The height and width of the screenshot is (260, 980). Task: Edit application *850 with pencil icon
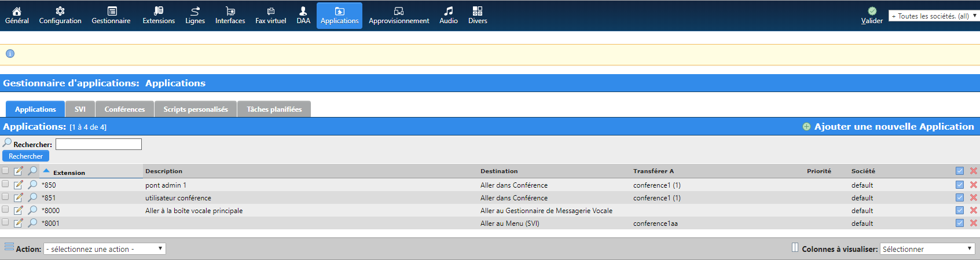coord(19,185)
